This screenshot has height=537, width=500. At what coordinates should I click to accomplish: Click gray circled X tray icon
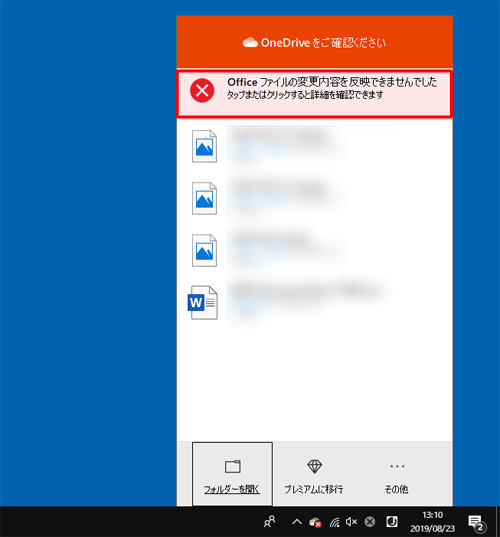370,522
